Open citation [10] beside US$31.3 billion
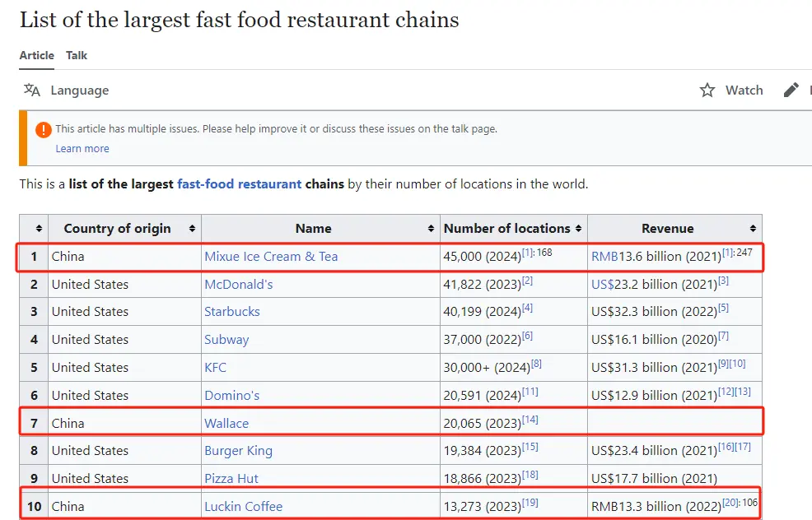The height and width of the screenshot is (520, 812). 737,364
